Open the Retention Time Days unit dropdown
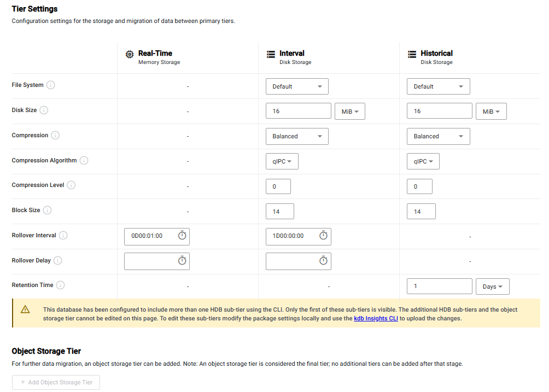The width and height of the screenshot is (549, 392). coord(492,286)
